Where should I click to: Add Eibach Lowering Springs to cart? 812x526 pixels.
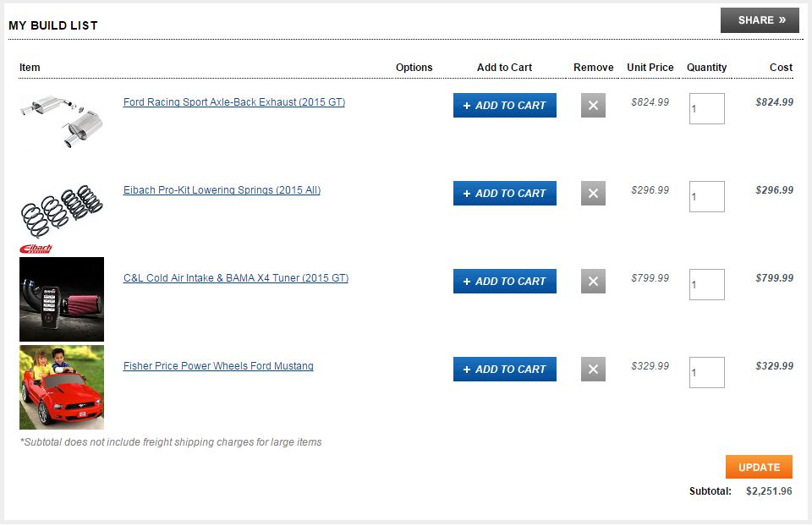point(504,194)
